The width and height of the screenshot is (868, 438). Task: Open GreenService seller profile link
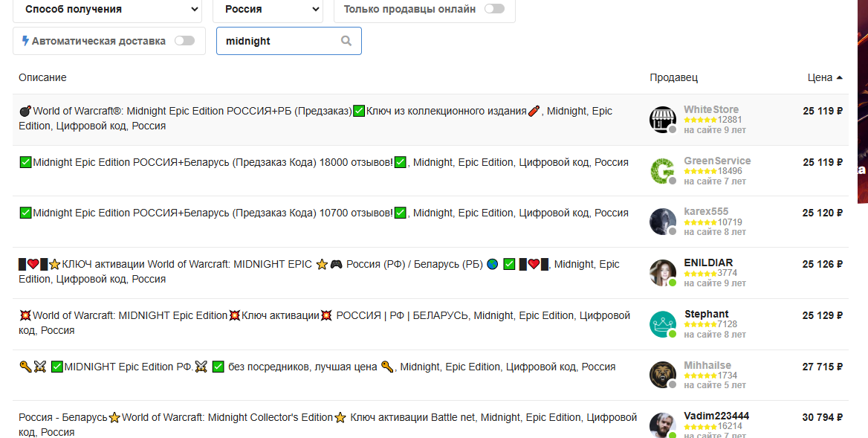(717, 161)
